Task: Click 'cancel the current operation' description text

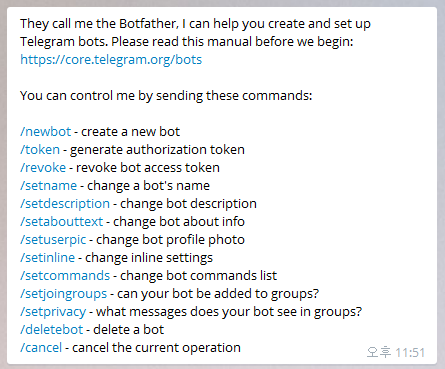Action: pos(156,348)
